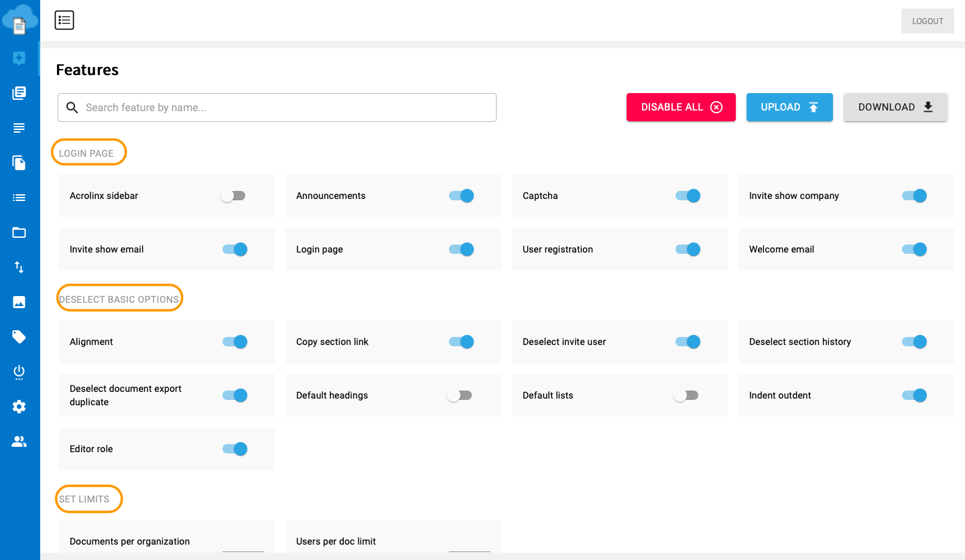This screenshot has height=560, width=965.
Task: Toggle the Invite show company switch
Action: coord(914,196)
